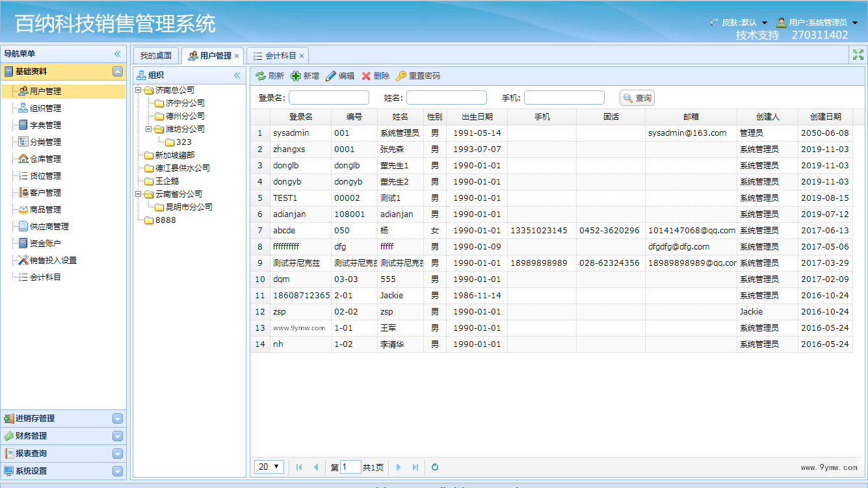
Task: Select 德州分公司 in organization tree
Action: [185, 116]
